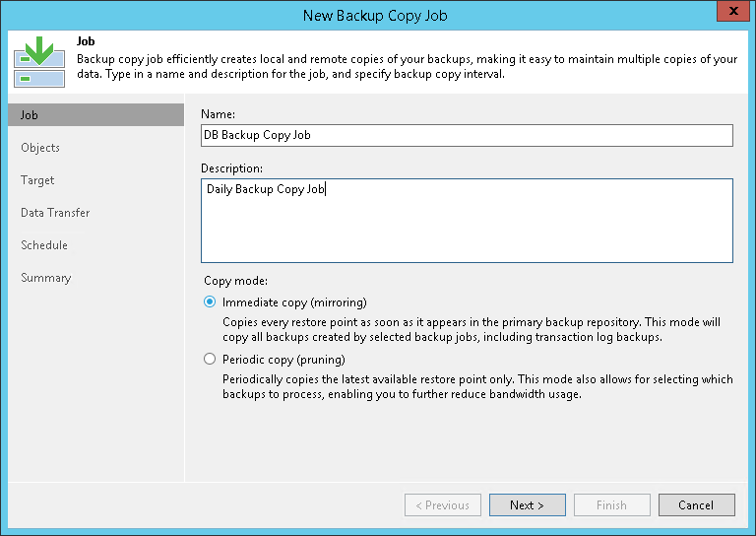
Task: Go to the Objects step
Action: [40, 148]
